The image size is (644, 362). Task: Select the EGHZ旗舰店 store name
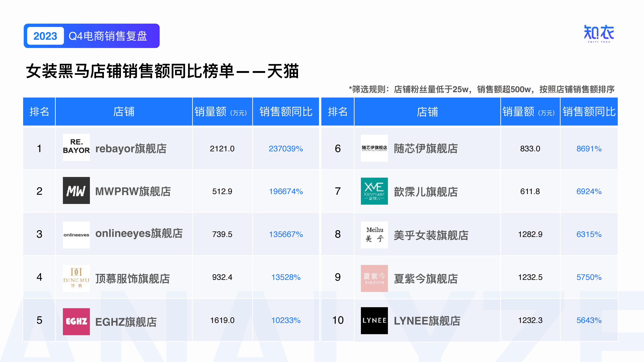click(126, 322)
